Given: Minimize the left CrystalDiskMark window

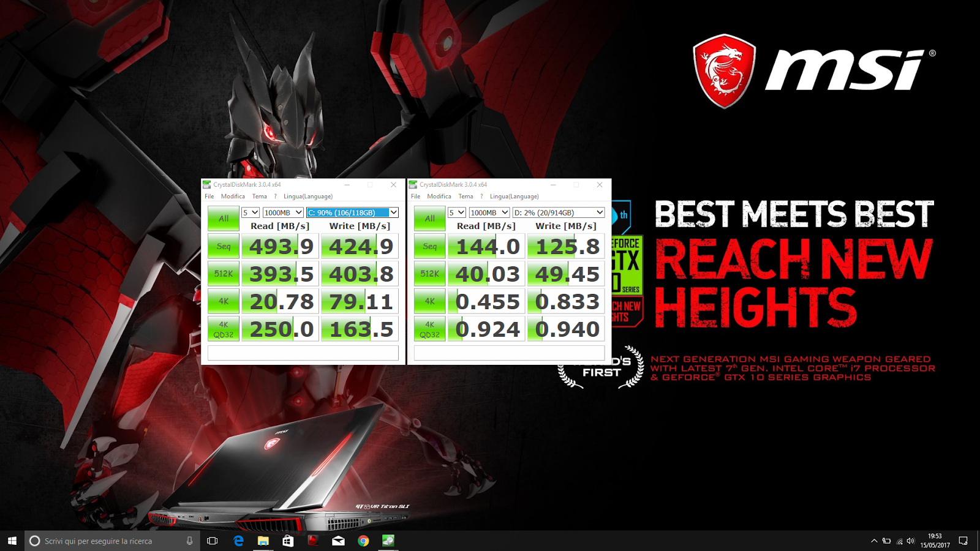Looking at the screenshot, I should (347, 184).
